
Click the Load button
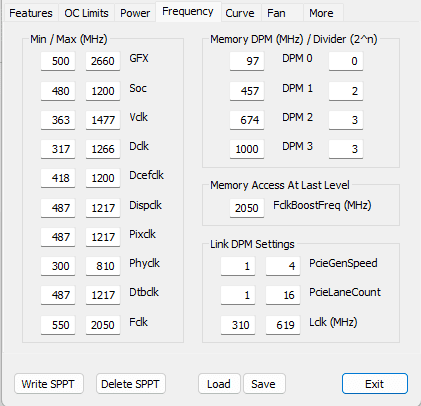point(219,384)
